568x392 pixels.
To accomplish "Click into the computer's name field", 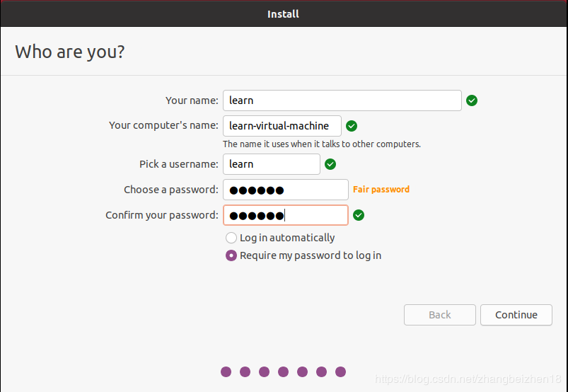I will click(x=282, y=126).
